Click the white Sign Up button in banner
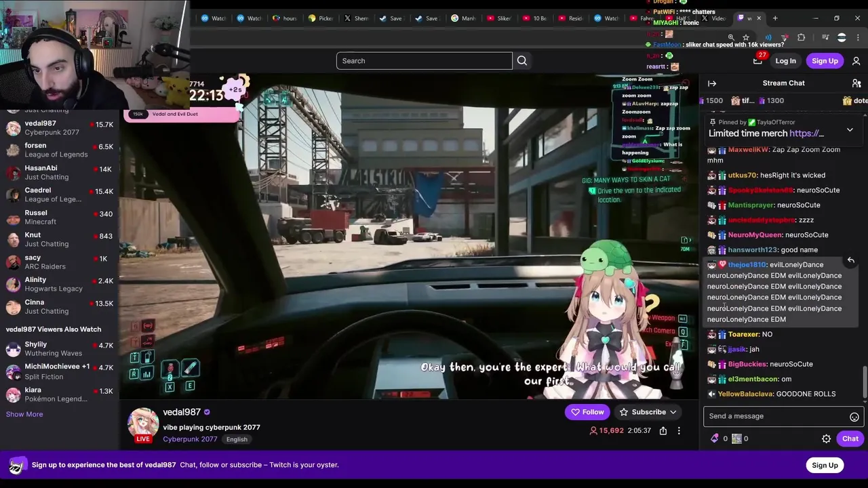Image resolution: width=868 pixels, height=488 pixels. [x=825, y=465]
